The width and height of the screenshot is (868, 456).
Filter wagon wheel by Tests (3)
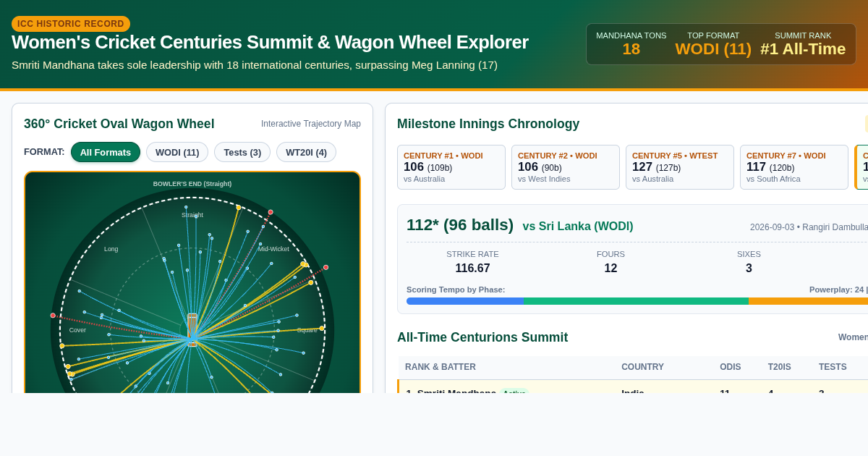(242, 152)
